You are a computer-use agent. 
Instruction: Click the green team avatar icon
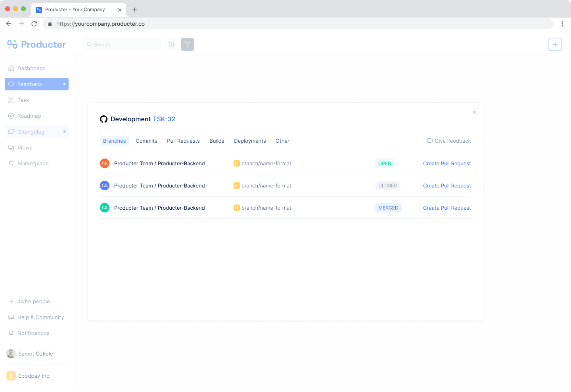tap(105, 208)
